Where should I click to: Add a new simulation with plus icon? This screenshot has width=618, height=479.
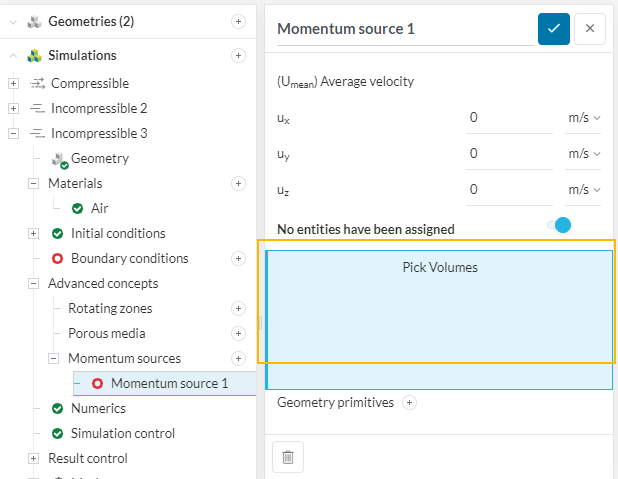(x=238, y=56)
